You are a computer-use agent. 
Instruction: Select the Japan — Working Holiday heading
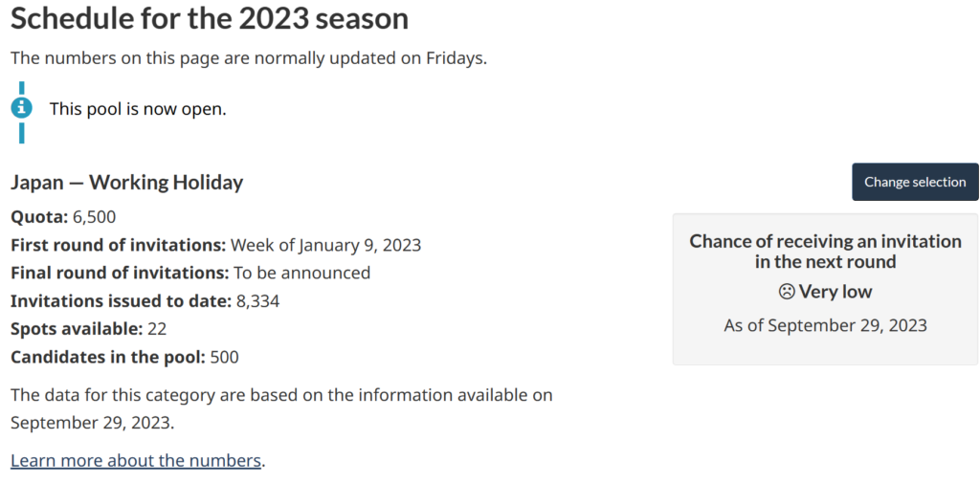[x=127, y=183]
